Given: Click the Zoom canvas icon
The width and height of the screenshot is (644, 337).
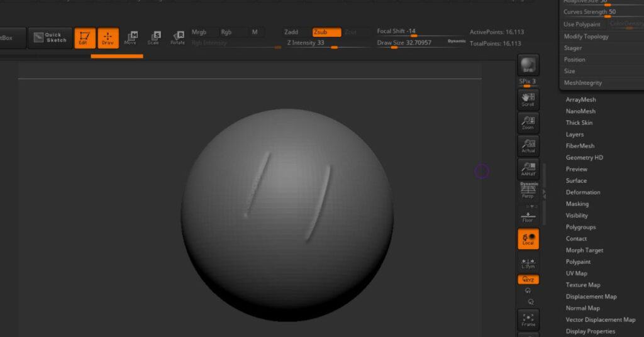Looking at the screenshot, I should click(x=528, y=123).
